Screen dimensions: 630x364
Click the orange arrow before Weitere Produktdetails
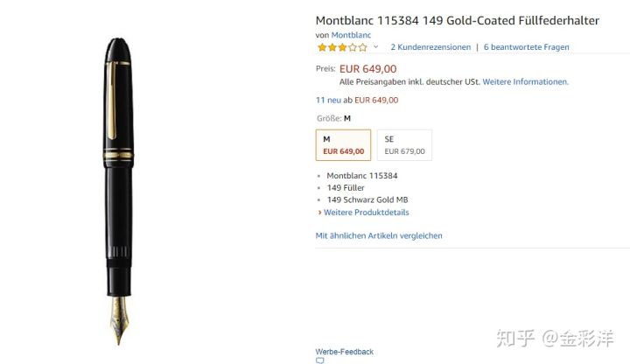(319, 213)
